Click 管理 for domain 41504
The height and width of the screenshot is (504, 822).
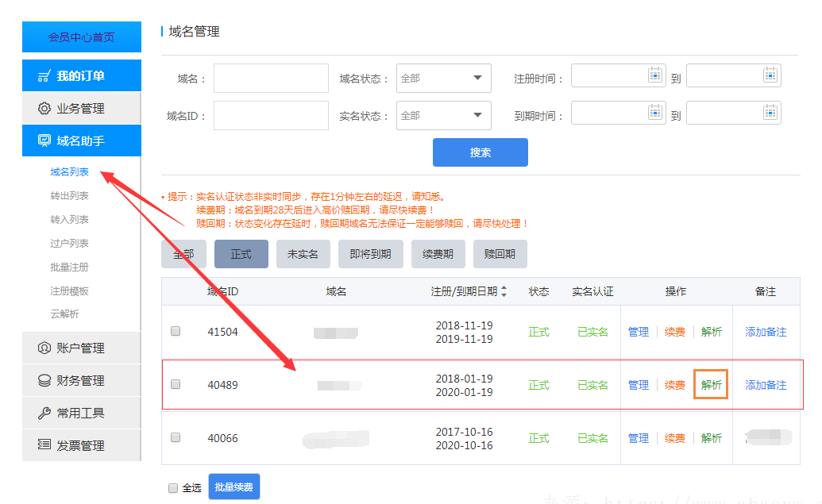[x=639, y=332]
